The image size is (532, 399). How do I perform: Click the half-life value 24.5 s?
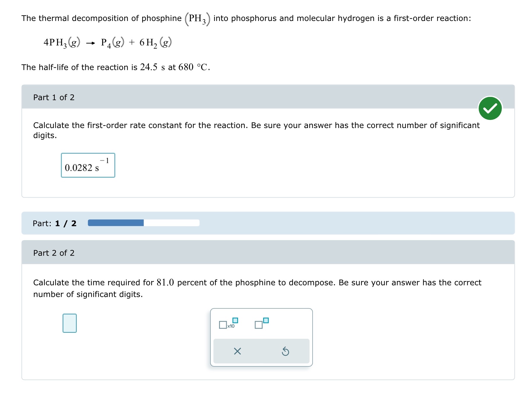coord(149,67)
